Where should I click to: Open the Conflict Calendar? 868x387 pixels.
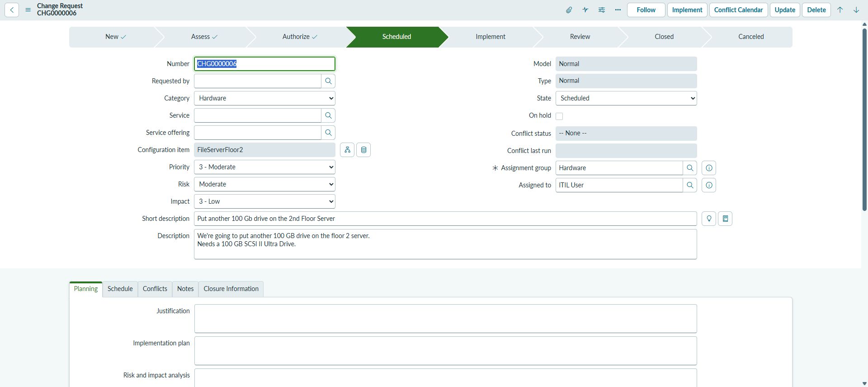pos(739,10)
